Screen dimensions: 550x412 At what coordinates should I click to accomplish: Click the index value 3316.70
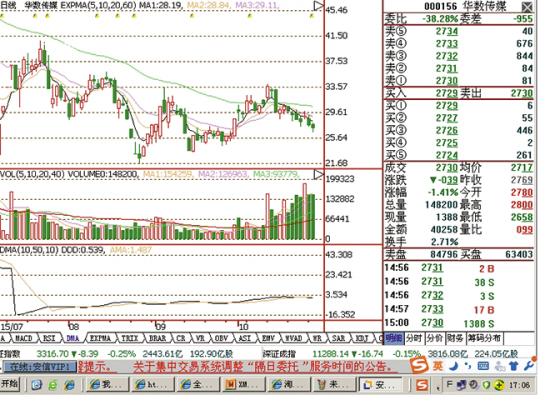point(53,353)
